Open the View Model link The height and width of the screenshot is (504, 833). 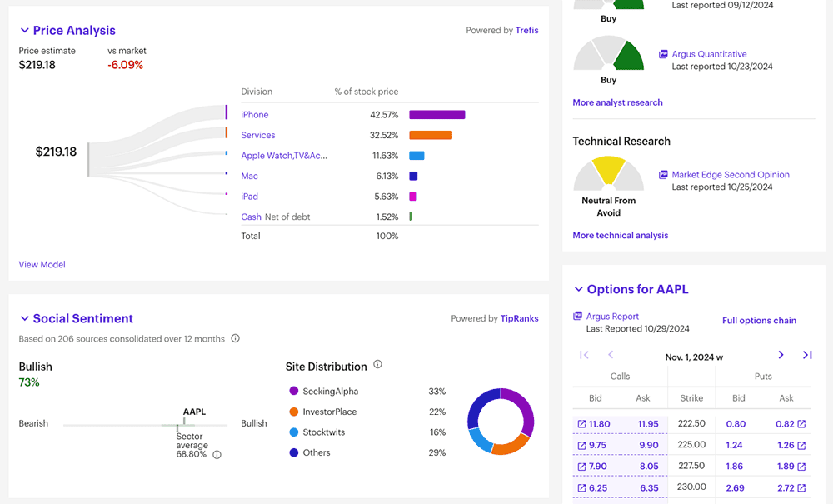pos(42,264)
